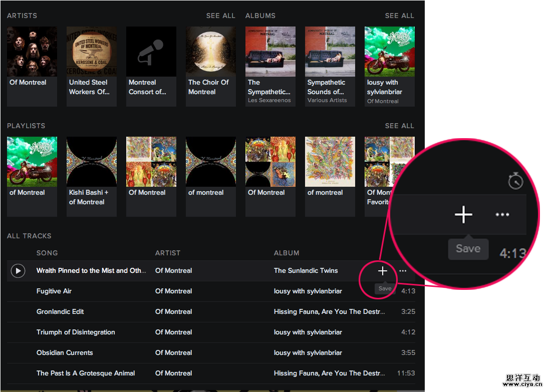
Task: Show all results in the Playlists section
Action: [399, 126]
